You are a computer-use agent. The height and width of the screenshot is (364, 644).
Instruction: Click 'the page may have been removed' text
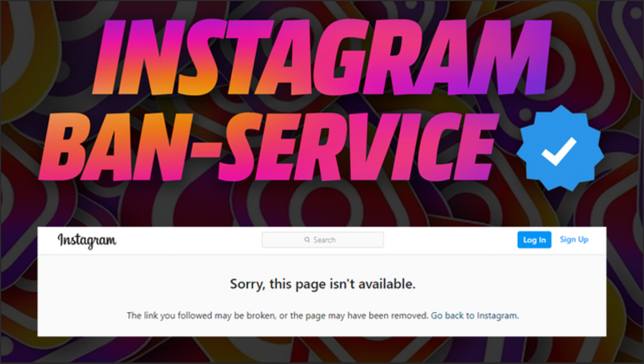[x=359, y=315]
